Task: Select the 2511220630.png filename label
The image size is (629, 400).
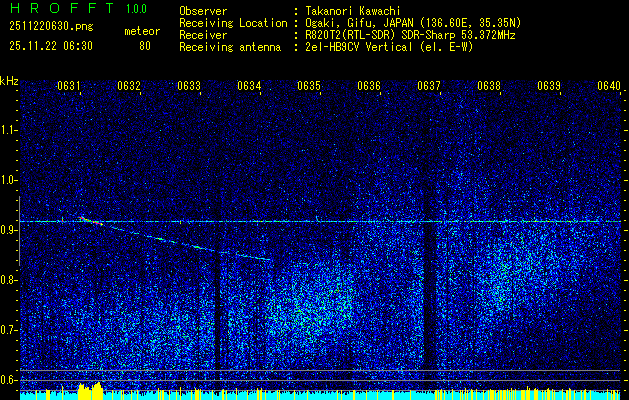Action: (x=48, y=27)
